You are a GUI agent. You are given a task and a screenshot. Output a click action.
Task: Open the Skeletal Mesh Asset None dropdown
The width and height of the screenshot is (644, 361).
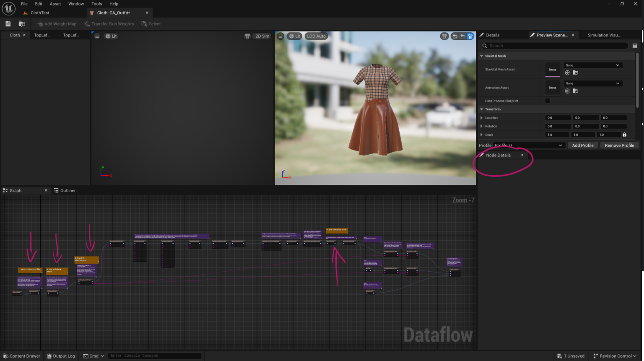(592, 65)
